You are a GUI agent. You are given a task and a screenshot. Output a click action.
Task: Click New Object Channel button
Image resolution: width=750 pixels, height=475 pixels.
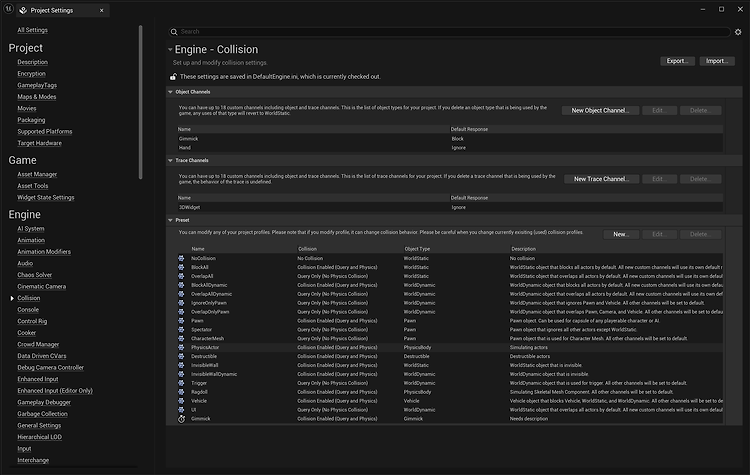point(600,110)
